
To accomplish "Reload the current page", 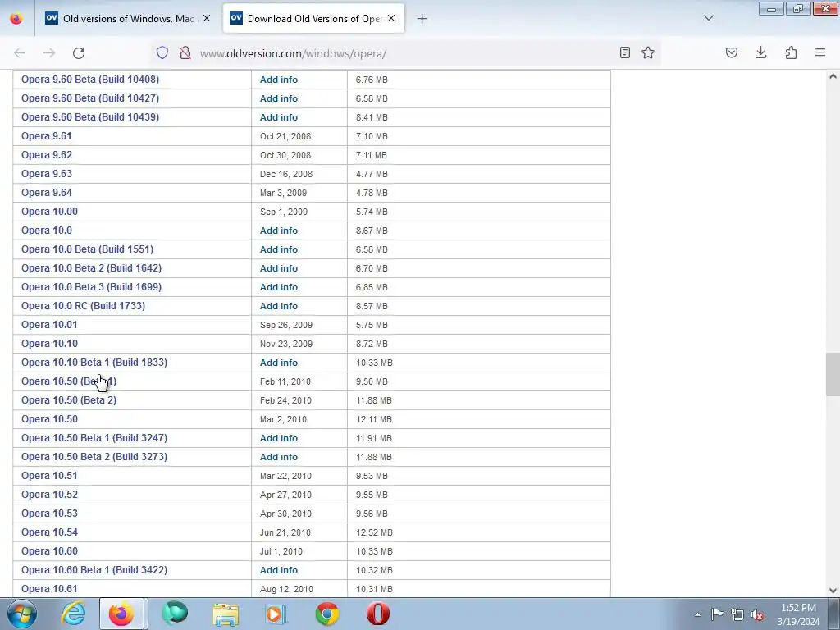I will click(79, 52).
